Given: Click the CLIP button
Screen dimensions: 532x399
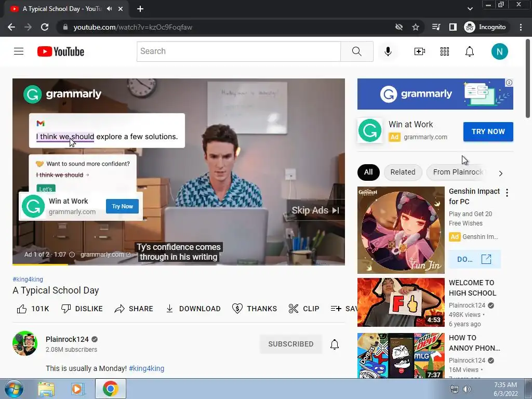Looking at the screenshot, I should click(303, 309).
